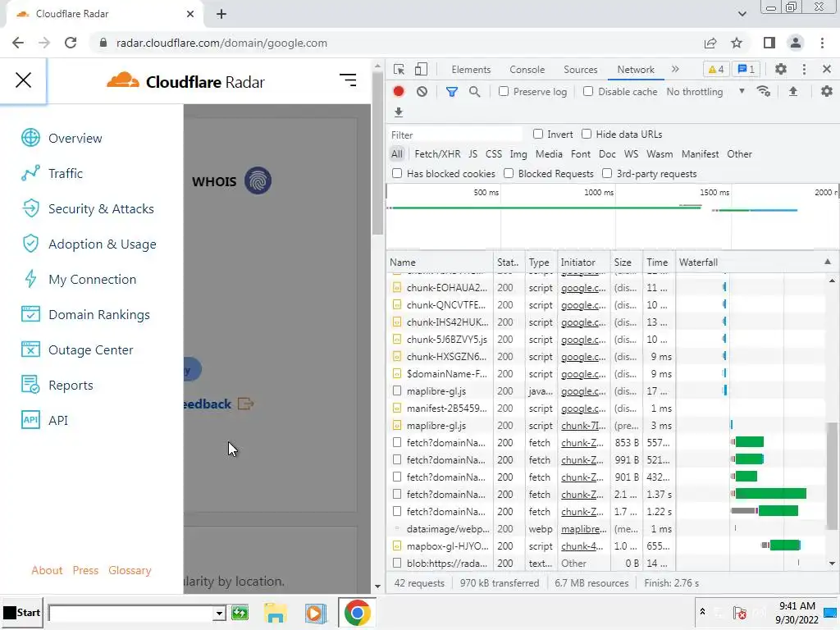Click the issues message badge

click(746, 69)
